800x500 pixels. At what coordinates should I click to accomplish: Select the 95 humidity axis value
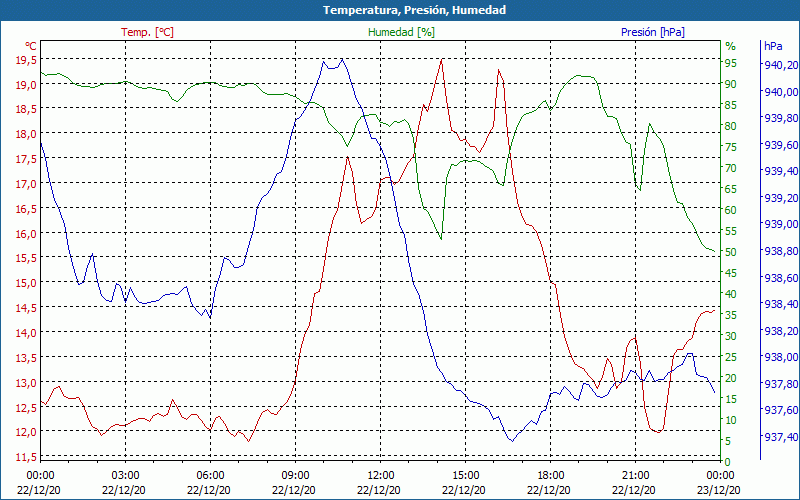(731, 63)
